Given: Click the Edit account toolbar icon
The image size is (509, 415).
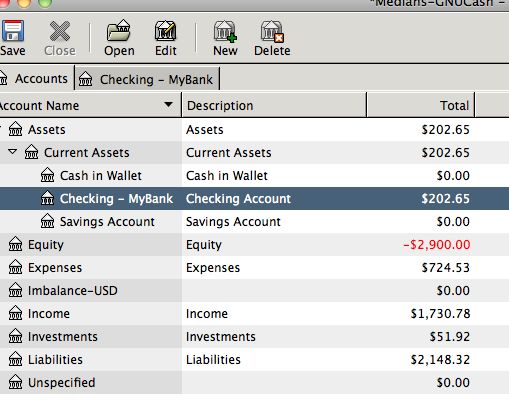Looking at the screenshot, I should [x=165, y=30].
